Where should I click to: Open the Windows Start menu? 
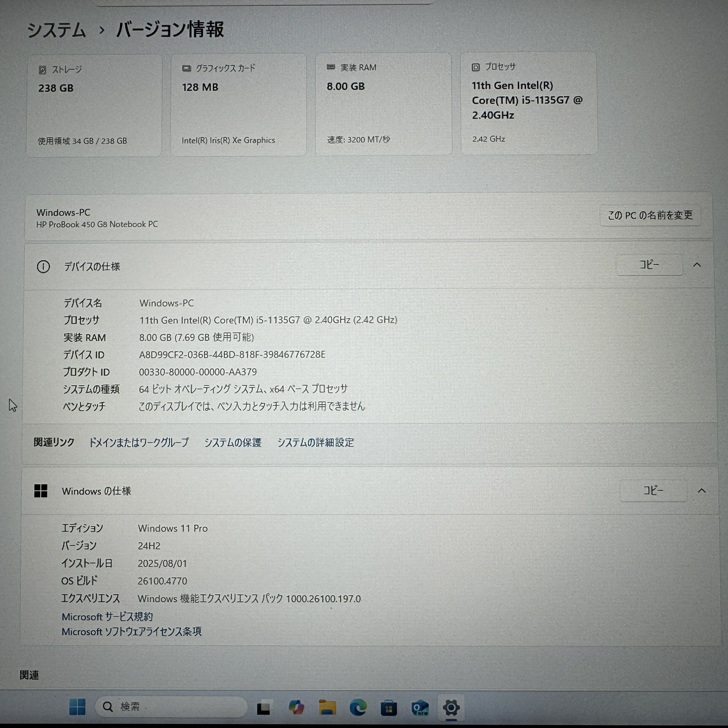tap(77, 707)
